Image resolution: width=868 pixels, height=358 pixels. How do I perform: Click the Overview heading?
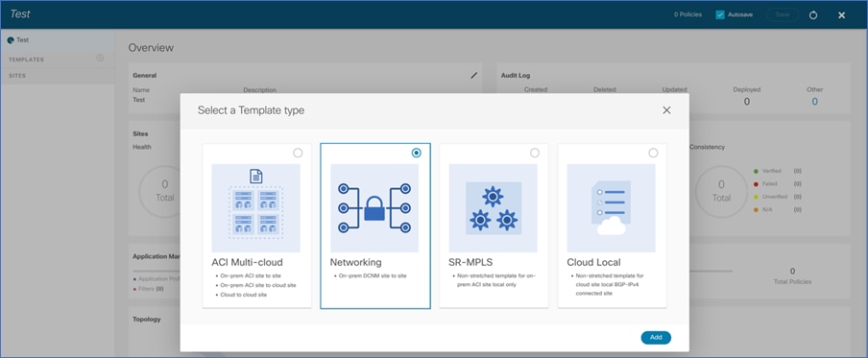pyautogui.click(x=151, y=48)
